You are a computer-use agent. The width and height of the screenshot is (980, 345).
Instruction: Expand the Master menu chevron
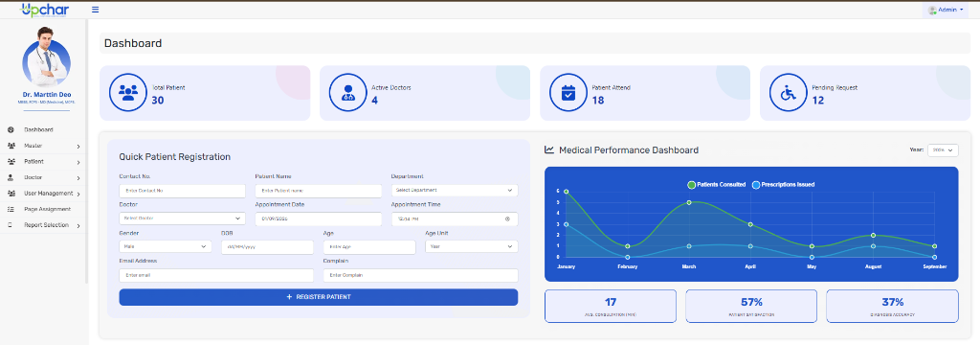tap(78, 146)
